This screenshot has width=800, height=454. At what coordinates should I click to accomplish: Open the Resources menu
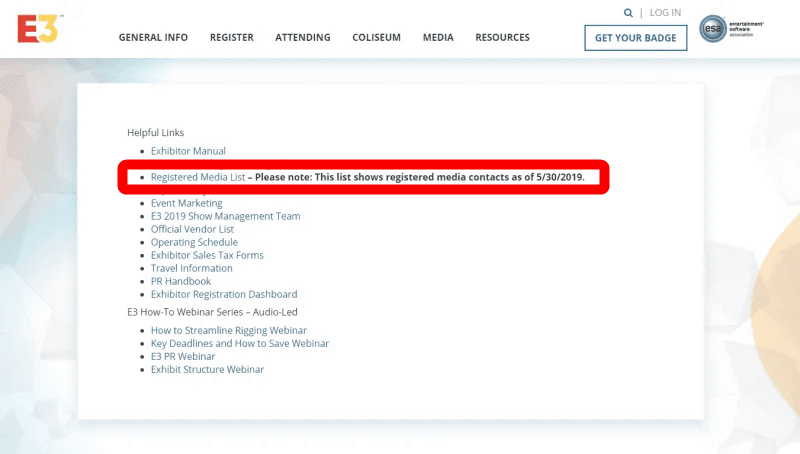click(x=503, y=38)
